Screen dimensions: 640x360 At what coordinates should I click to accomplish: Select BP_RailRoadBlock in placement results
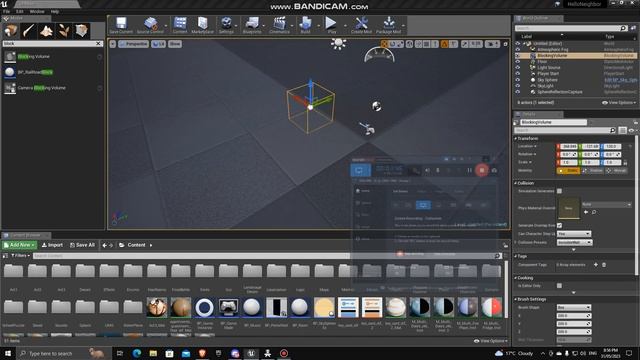pyautogui.click(x=52, y=72)
